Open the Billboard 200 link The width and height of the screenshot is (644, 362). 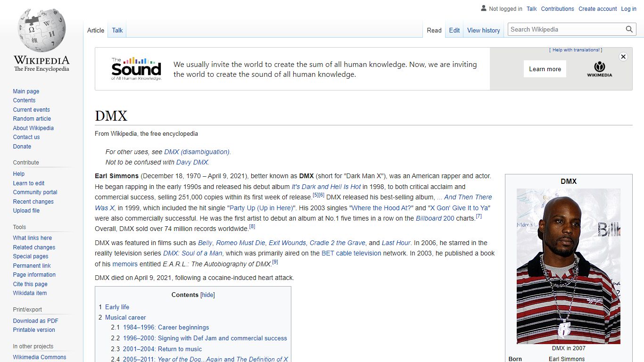click(435, 218)
